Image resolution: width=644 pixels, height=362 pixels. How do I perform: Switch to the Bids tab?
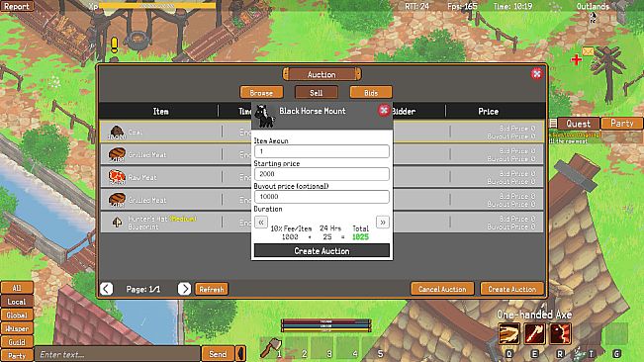pos(371,92)
